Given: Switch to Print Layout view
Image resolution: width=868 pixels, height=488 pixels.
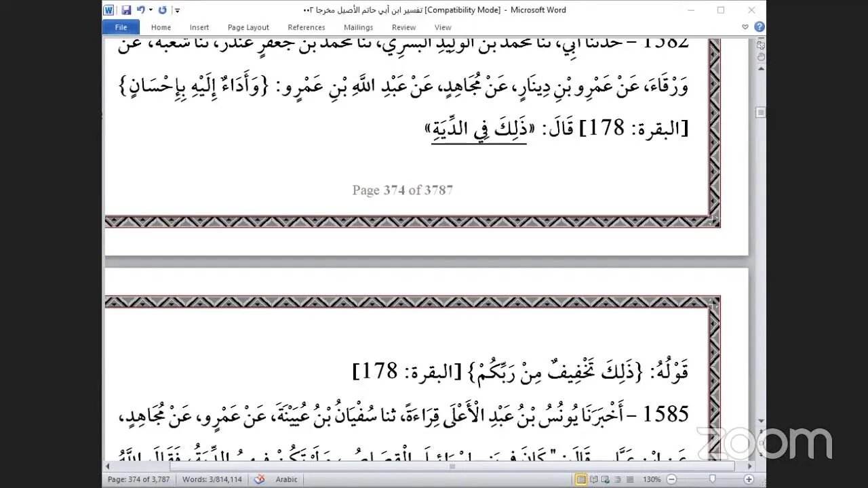Looking at the screenshot, I should [x=581, y=479].
